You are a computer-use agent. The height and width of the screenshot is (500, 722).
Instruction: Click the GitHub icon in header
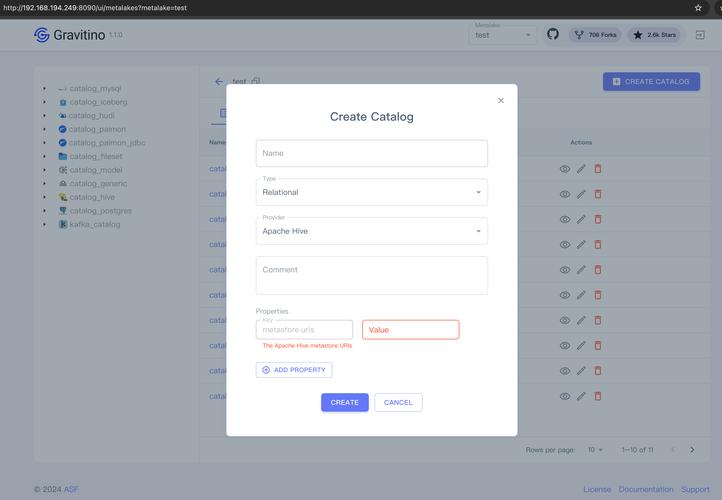tap(553, 35)
